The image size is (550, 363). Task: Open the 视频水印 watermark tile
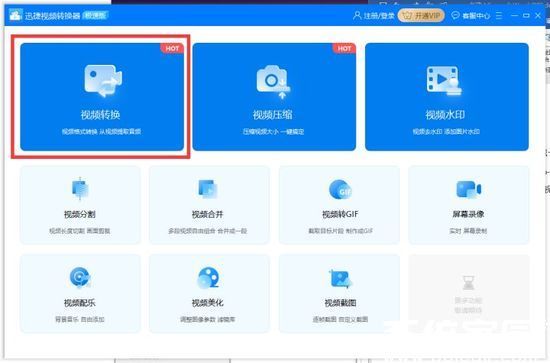coord(447,97)
